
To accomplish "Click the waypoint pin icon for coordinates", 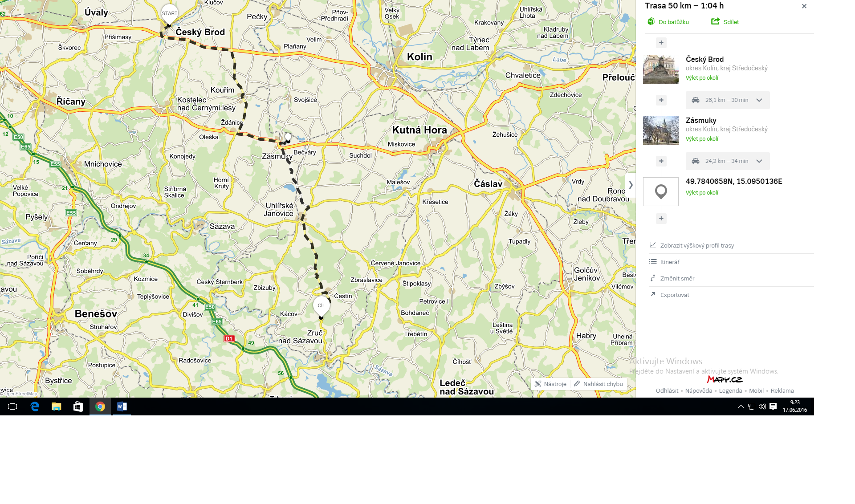I will click(x=661, y=192).
